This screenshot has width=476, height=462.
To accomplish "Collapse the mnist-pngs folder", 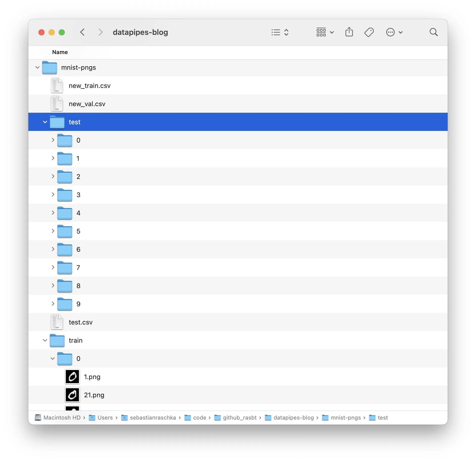I will [37, 67].
